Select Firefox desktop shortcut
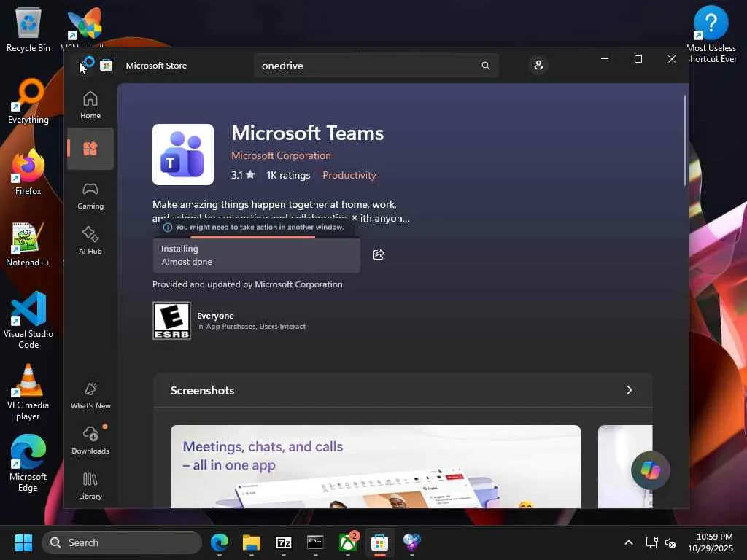This screenshot has height=560, width=747. pos(28,172)
